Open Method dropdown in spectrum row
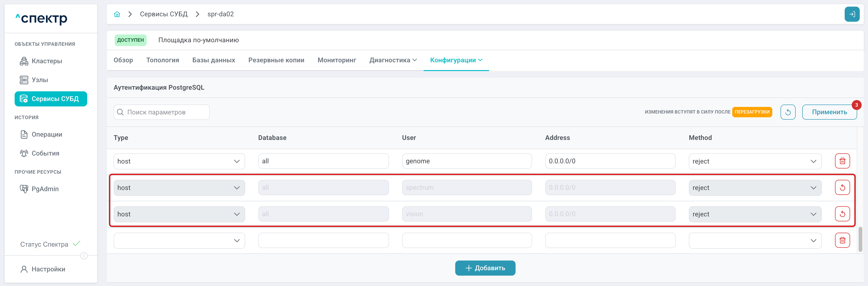868x286 pixels. pos(755,188)
